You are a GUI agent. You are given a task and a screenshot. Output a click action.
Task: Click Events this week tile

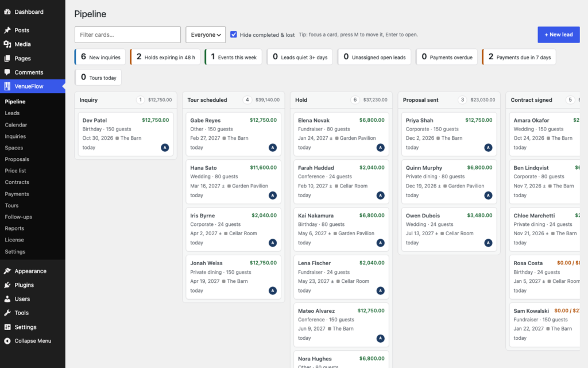point(233,57)
